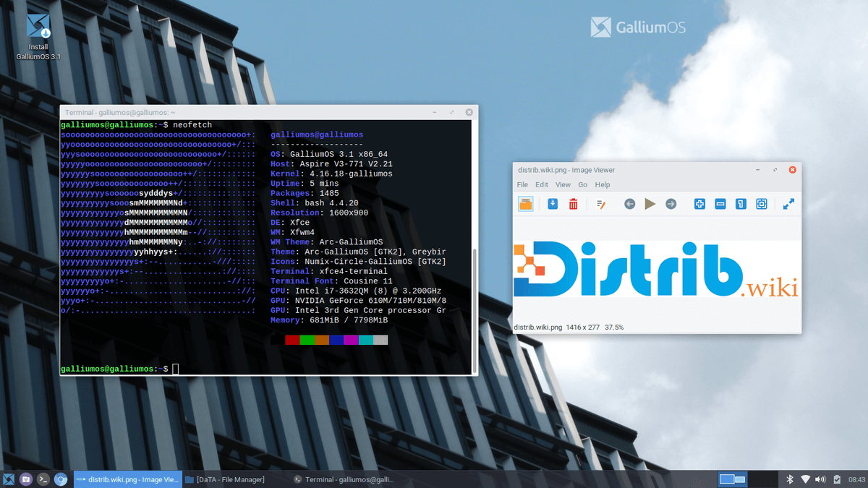Go to next image with right arrow
Image resolution: width=868 pixels, height=488 pixels.
671,204
